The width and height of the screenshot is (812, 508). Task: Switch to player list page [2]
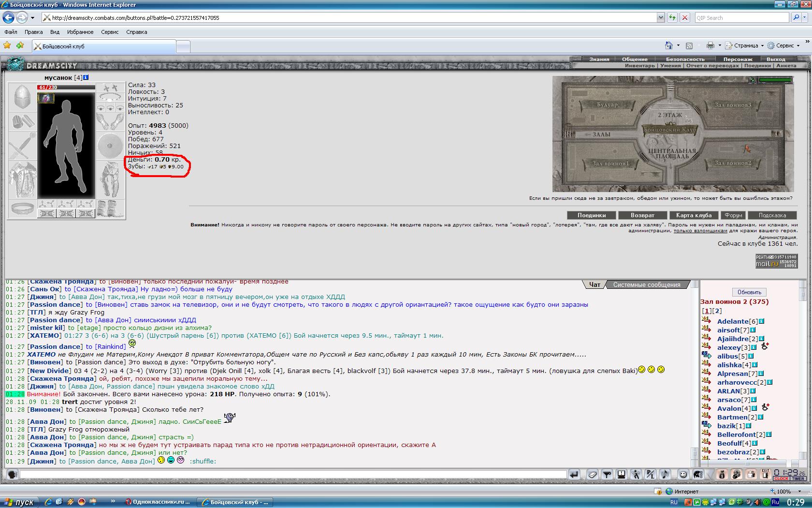717,311
